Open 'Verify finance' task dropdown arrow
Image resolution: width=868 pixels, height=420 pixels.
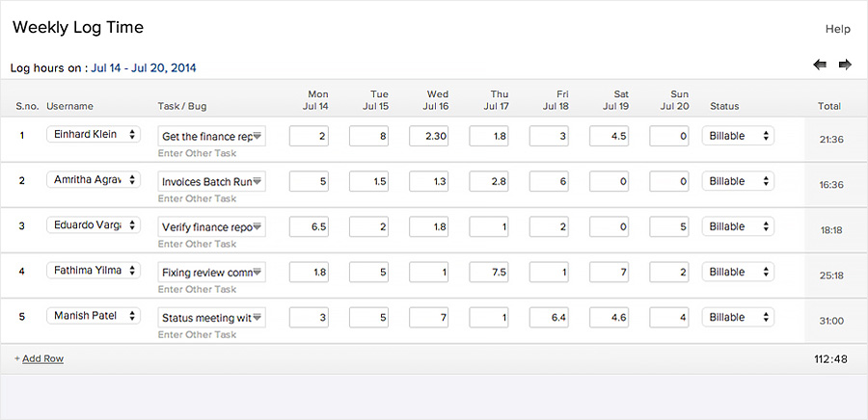pyautogui.click(x=258, y=227)
